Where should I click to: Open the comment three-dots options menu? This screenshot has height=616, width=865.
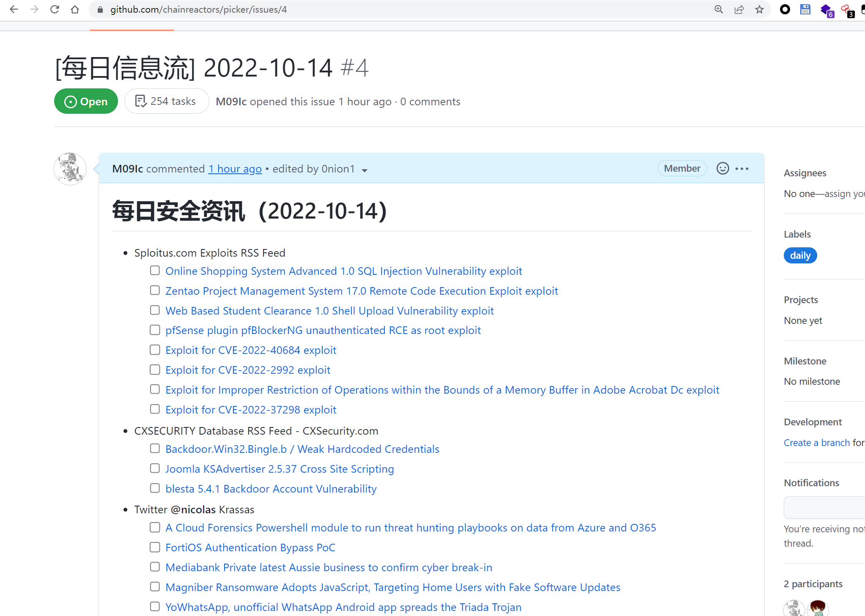pos(742,168)
